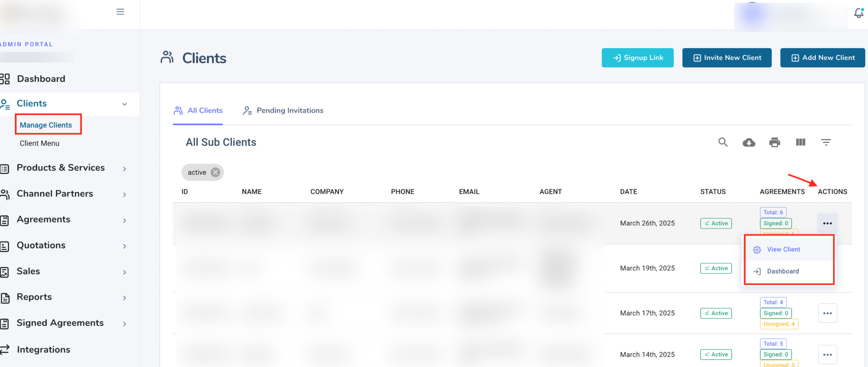
Task: Click the Signup Link button
Action: click(637, 58)
